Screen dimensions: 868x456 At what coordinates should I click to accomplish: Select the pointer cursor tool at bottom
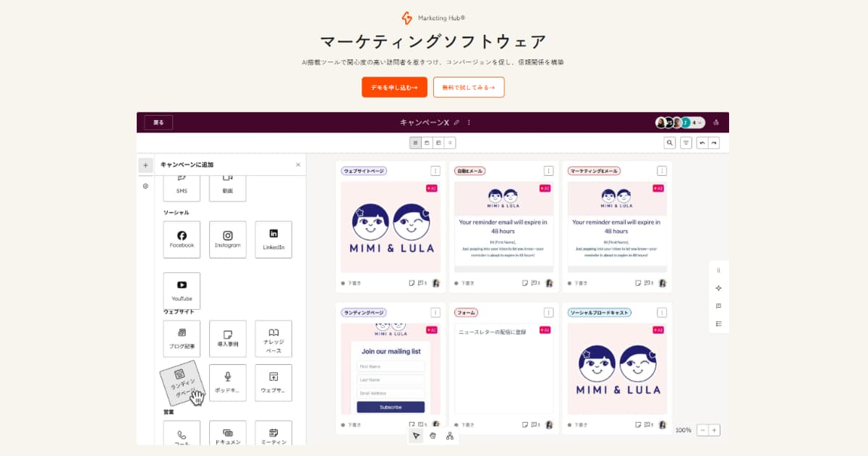coord(416,436)
